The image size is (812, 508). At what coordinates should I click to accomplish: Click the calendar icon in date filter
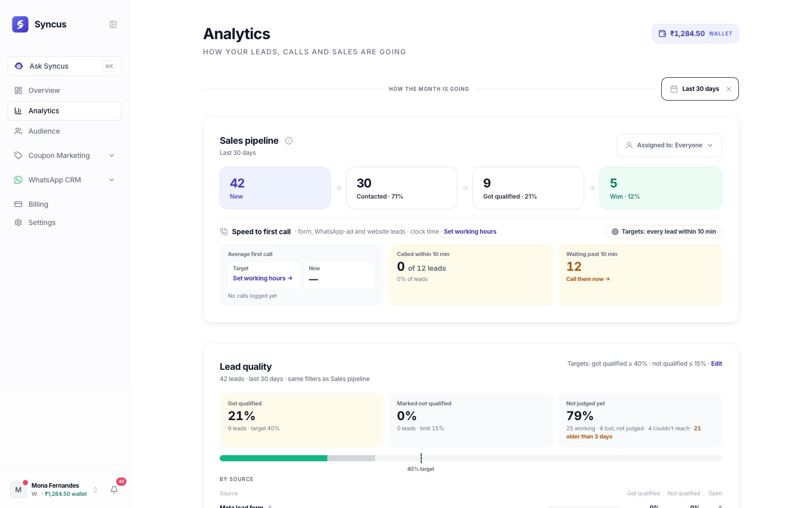674,89
